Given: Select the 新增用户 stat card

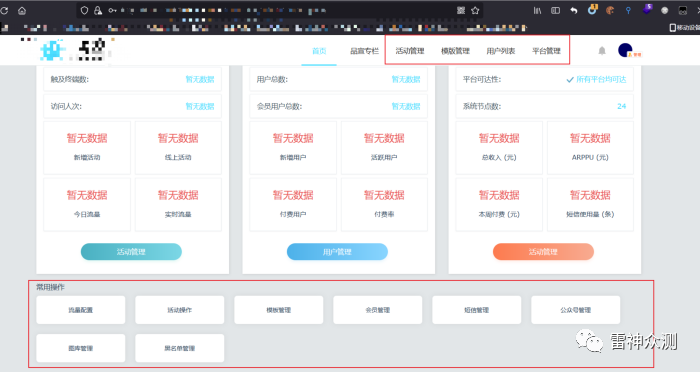Looking at the screenshot, I should click(293, 148).
